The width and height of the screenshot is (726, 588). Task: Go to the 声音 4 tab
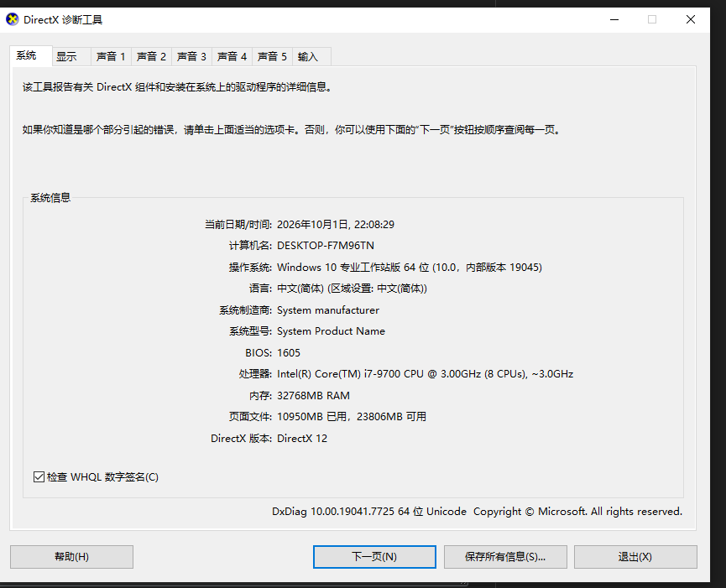(232, 56)
